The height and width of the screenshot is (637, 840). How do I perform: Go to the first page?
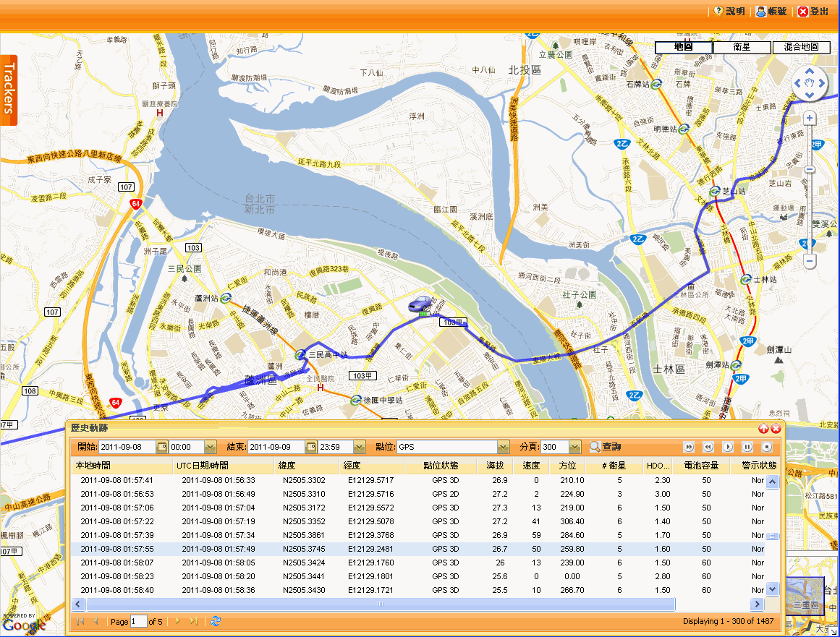pyautogui.click(x=80, y=622)
